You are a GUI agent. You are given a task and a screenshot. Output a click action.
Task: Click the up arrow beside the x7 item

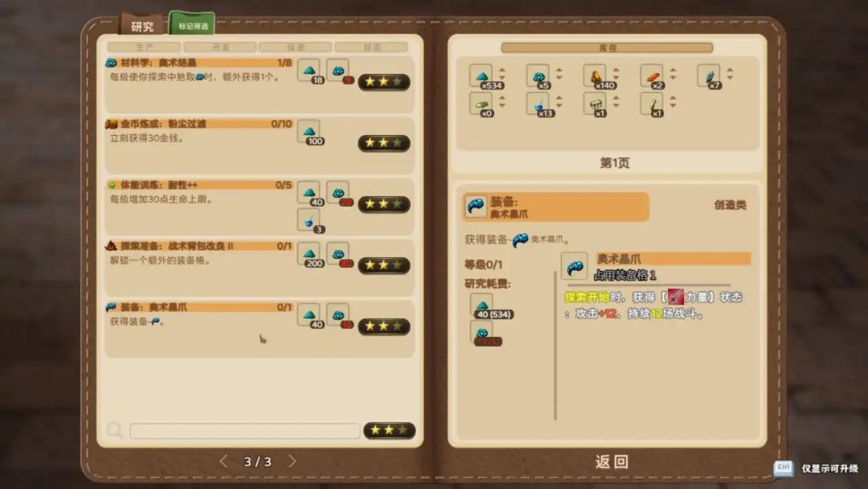tap(730, 70)
